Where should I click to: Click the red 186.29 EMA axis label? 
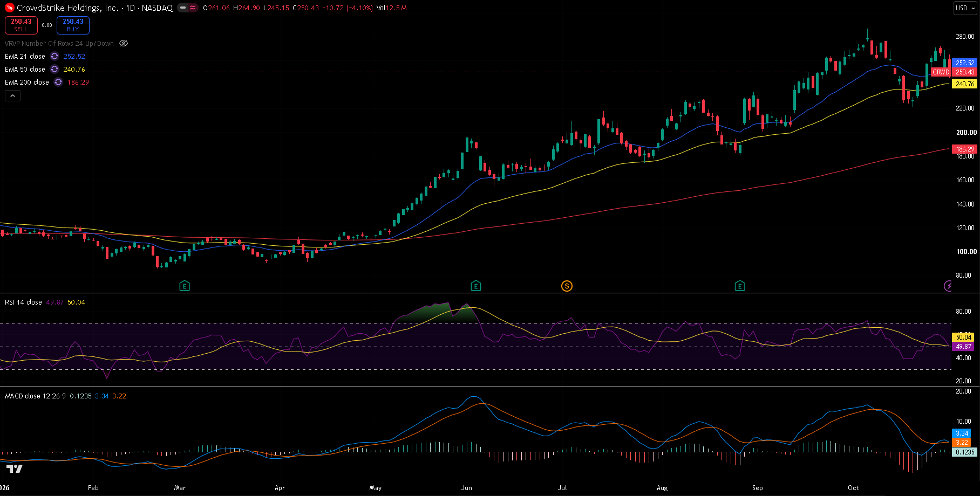click(x=965, y=149)
